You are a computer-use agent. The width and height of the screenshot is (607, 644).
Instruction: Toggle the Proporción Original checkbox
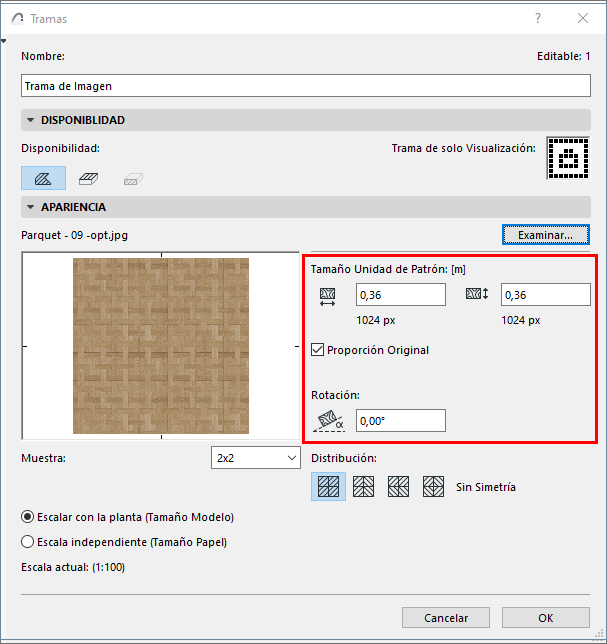point(317,350)
